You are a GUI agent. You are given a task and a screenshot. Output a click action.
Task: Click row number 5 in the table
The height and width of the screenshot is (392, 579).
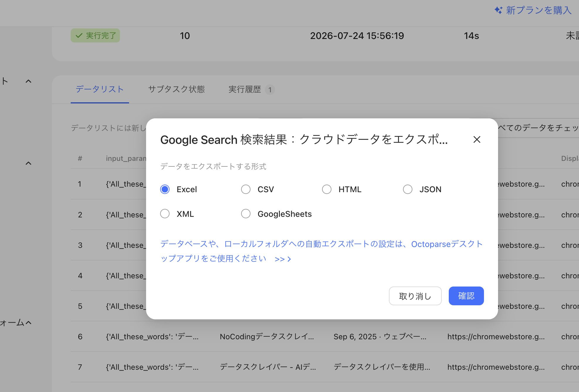80,306
